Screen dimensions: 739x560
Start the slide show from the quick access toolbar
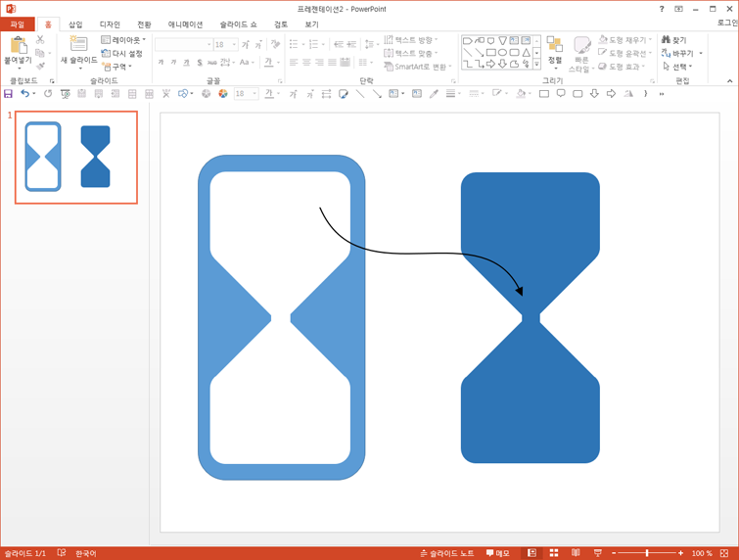coord(65,94)
